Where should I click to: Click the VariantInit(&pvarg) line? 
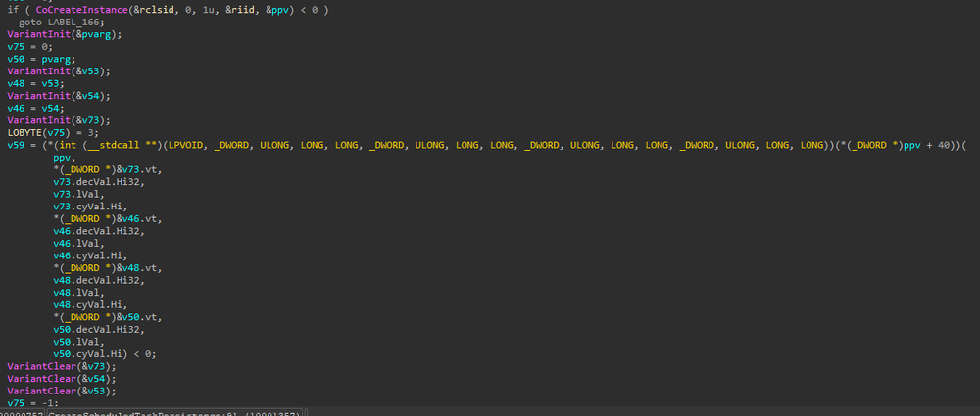[65, 34]
